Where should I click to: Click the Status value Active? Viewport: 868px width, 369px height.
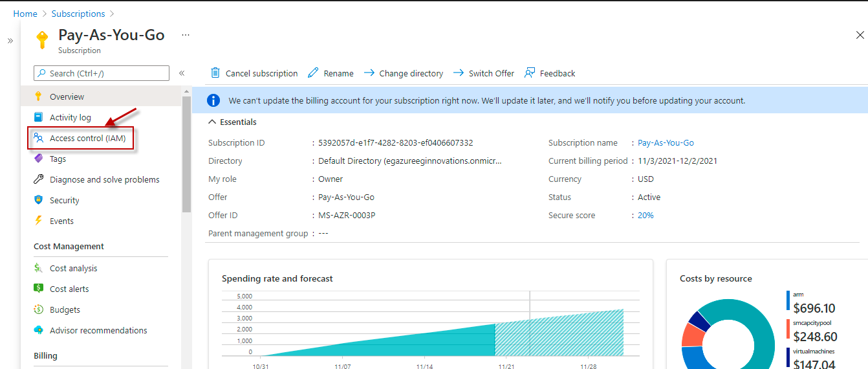pyautogui.click(x=649, y=197)
